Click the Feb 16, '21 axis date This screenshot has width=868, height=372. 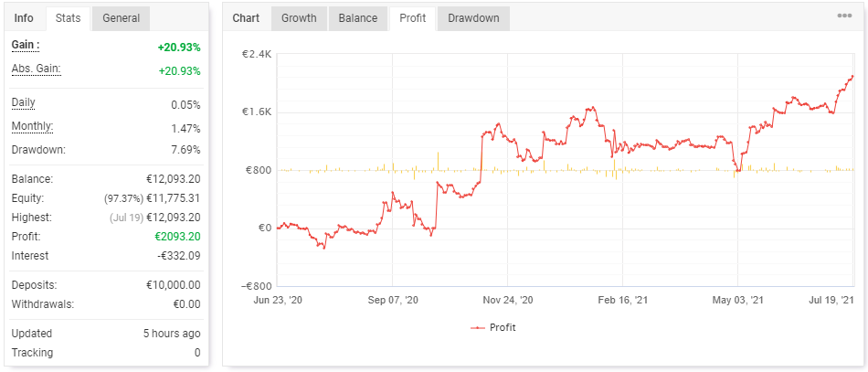(x=622, y=300)
